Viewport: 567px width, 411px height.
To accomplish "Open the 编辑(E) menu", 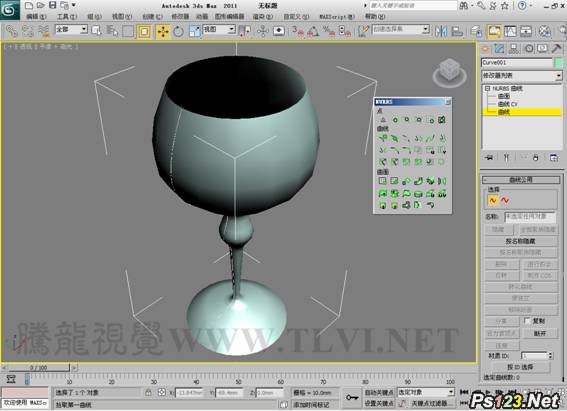I will point(37,17).
